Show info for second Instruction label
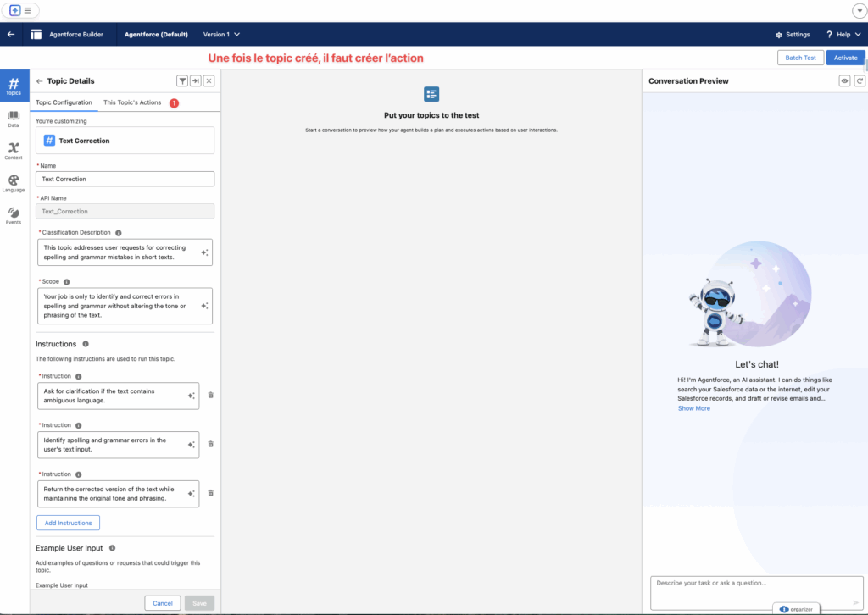The width and height of the screenshot is (868, 615). coord(79,426)
